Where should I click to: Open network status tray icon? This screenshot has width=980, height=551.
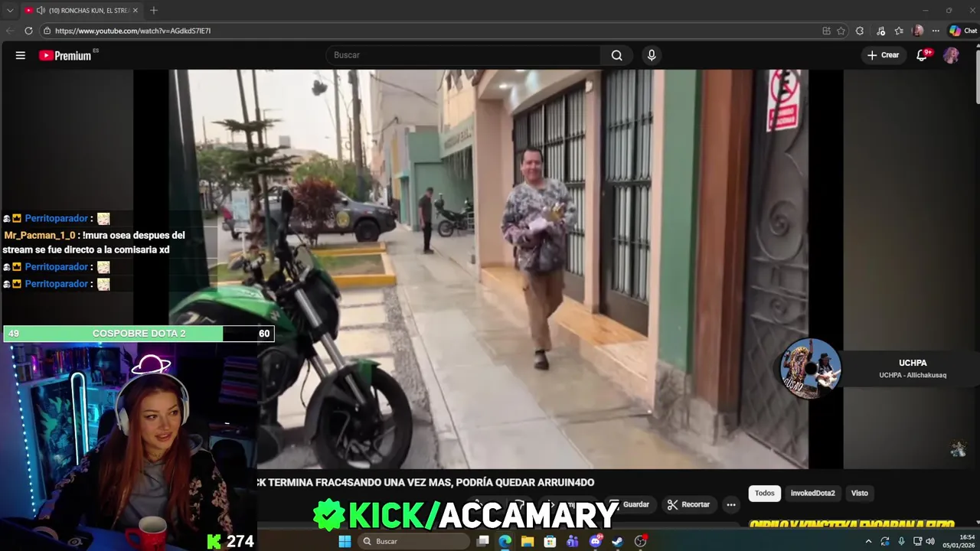pos(917,541)
